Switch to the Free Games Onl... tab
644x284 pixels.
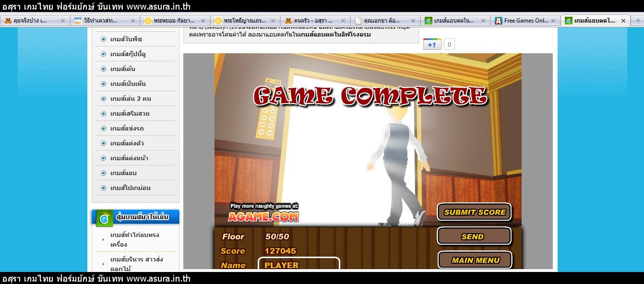pos(525,21)
